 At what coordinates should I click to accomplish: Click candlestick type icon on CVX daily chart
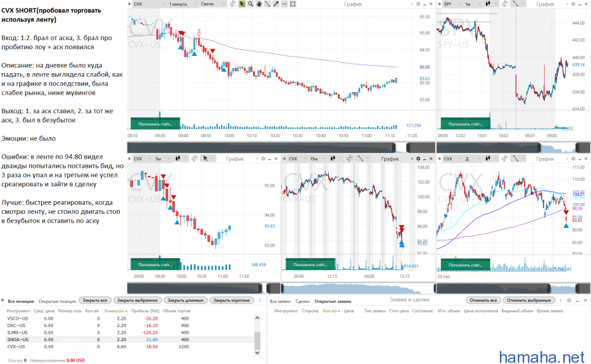tap(488, 159)
